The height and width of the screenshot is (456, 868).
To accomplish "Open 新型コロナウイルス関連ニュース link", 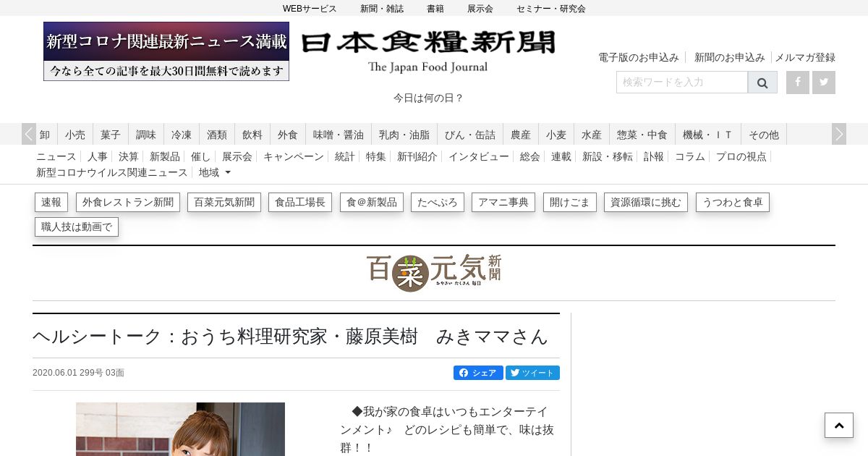I will [112, 173].
